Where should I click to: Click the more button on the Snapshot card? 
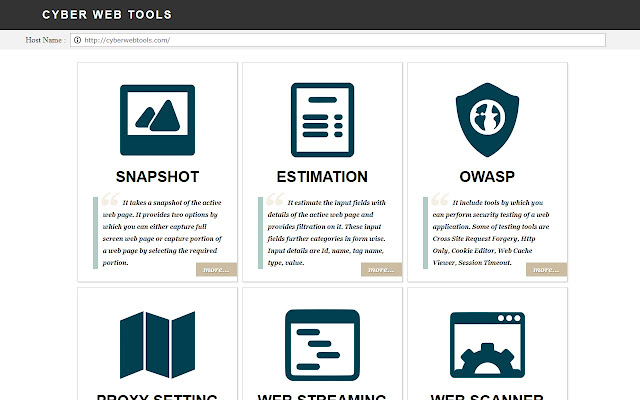click(216, 269)
